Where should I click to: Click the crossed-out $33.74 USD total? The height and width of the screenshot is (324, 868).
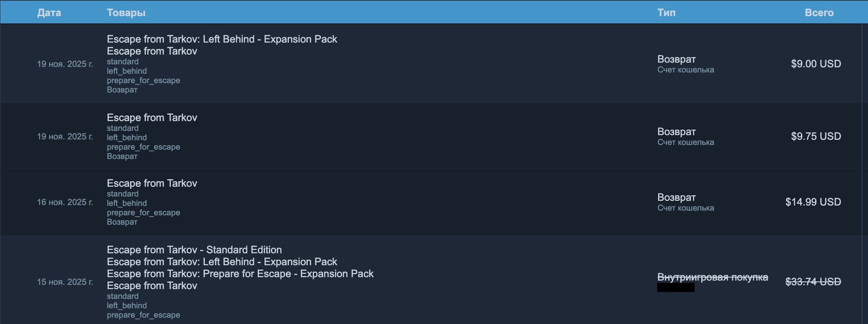[813, 281]
